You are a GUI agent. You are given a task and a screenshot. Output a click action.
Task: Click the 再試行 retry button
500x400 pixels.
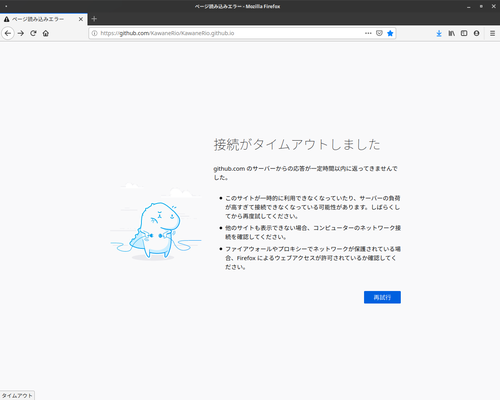click(382, 297)
